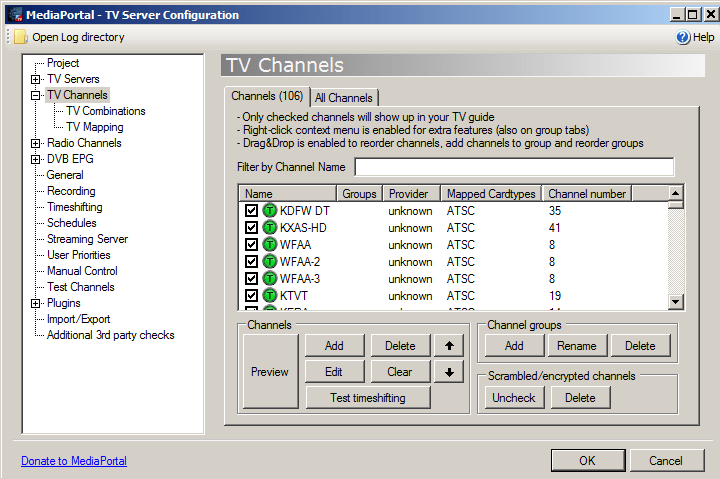
Task: Click the Help text label in the toolbar
Action: [x=703, y=37]
